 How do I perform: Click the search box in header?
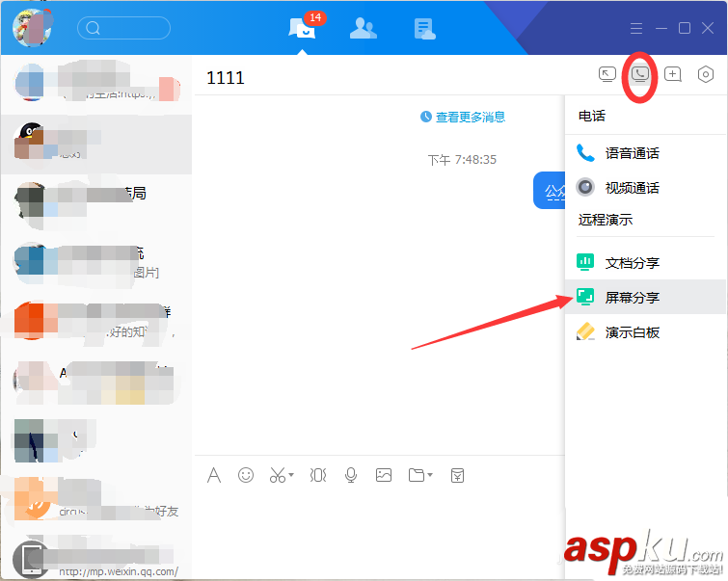pos(123,28)
